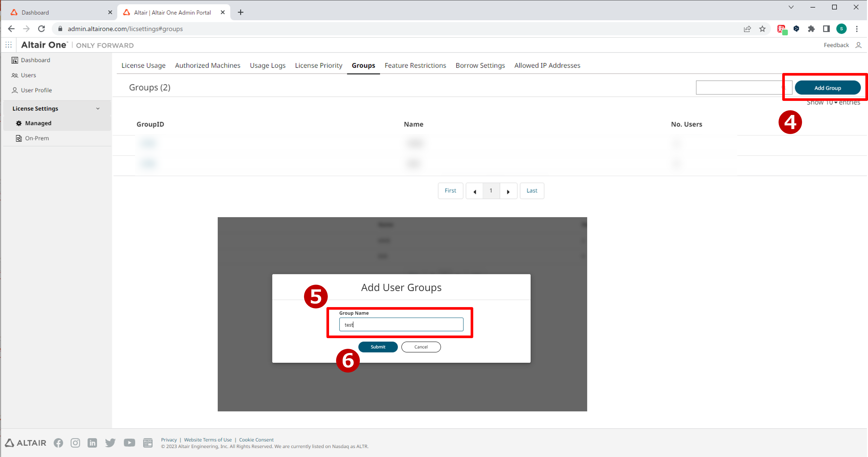Click the Twitter bird icon
868x457 pixels.
110,442
